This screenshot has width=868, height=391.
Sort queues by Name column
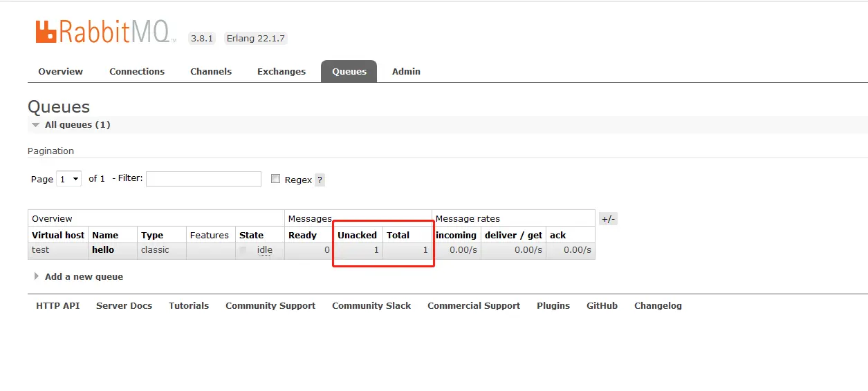pyautogui.click(x=105, y=235)
